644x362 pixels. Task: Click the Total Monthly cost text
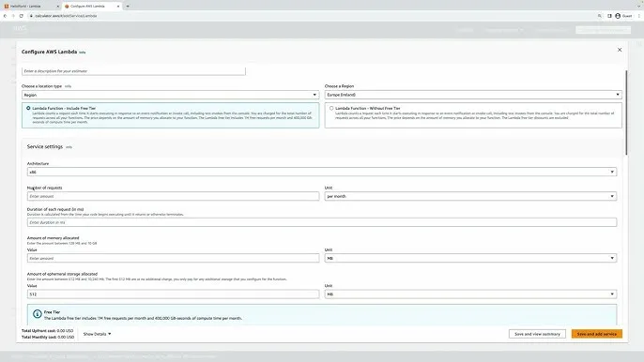click(48, 337)
